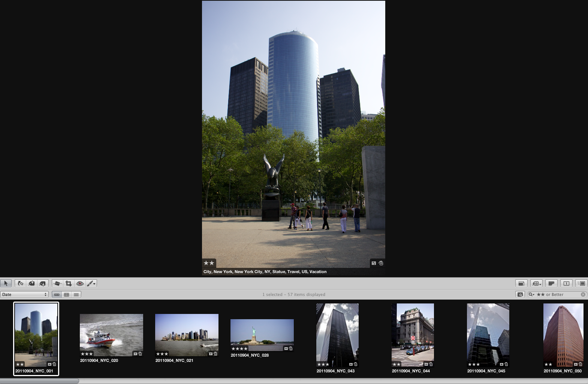
Task: Choose the Lift tool
Action: [31, 284]
